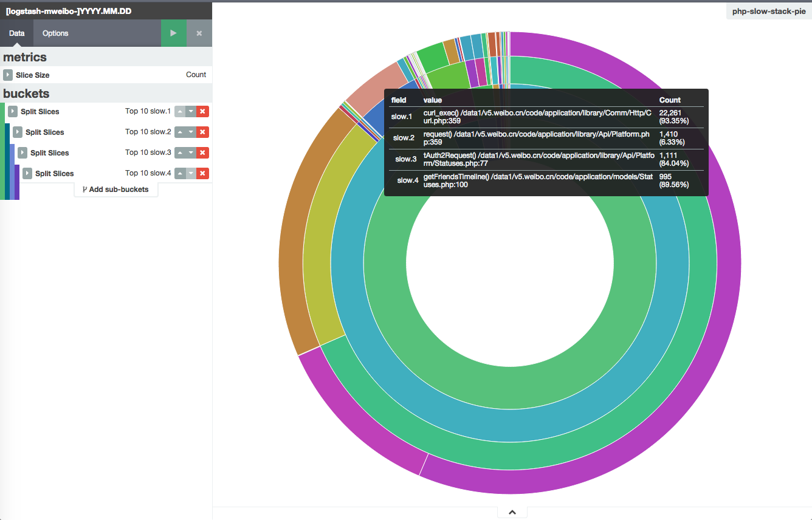Delete the slow.4 Split Slices bucket
812x520 pixels.
coord(203,174)
